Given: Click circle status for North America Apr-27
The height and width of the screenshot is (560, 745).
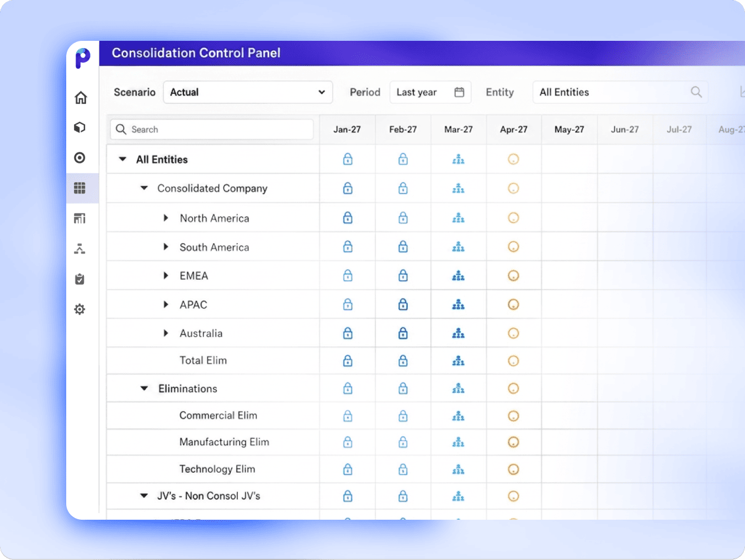Looking at the screenshot, I should 513,218.
